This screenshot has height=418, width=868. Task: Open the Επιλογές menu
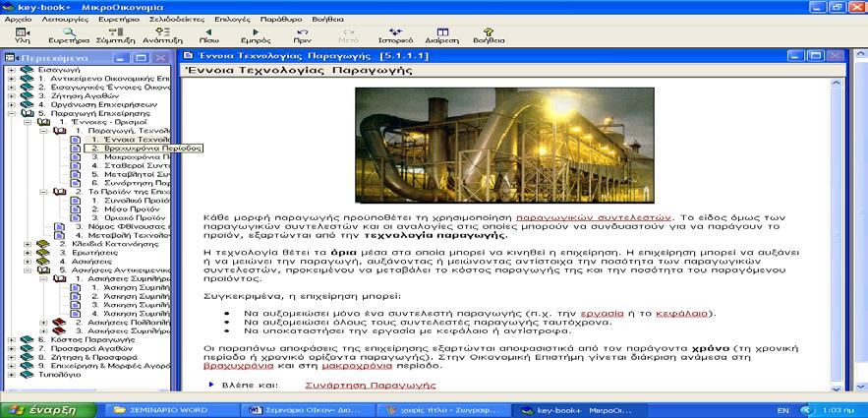[231, 19]
